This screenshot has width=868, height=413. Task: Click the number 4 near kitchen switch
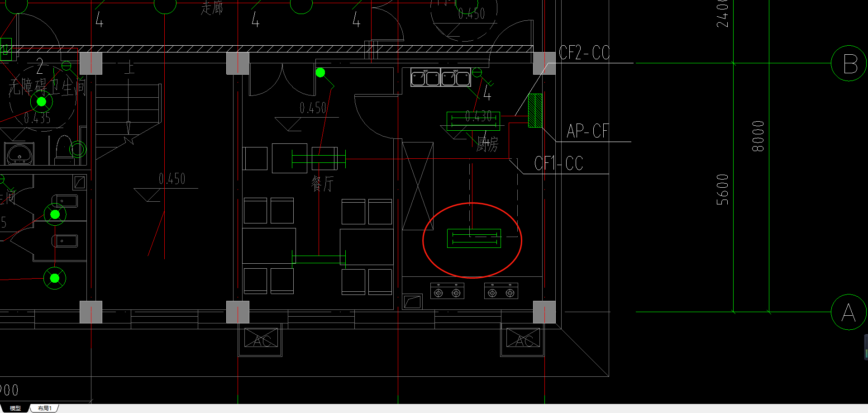coord(487,93)
